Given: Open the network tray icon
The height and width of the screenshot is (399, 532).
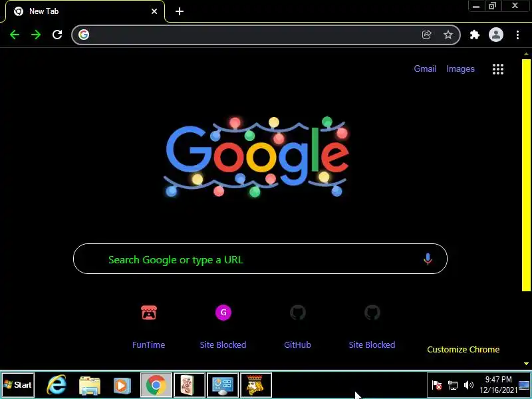Looking at the screenshot, I should coord(453,385).
